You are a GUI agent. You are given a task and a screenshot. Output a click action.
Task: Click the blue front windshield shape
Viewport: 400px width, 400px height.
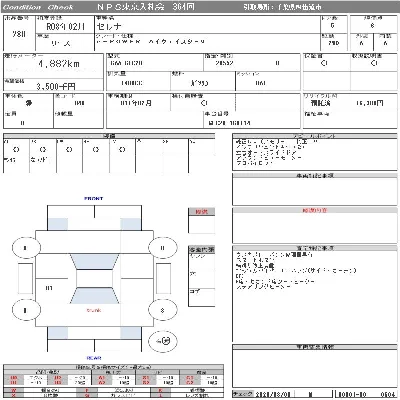(x=94, y=262)
